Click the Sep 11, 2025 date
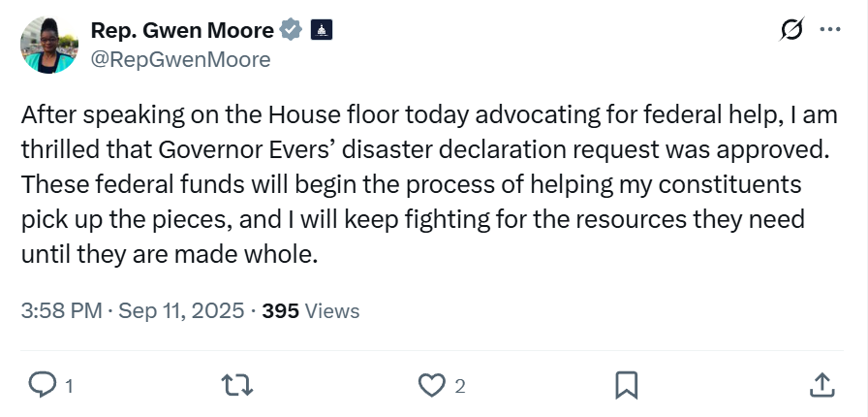 pyautogui.click(x=181, y=311)
